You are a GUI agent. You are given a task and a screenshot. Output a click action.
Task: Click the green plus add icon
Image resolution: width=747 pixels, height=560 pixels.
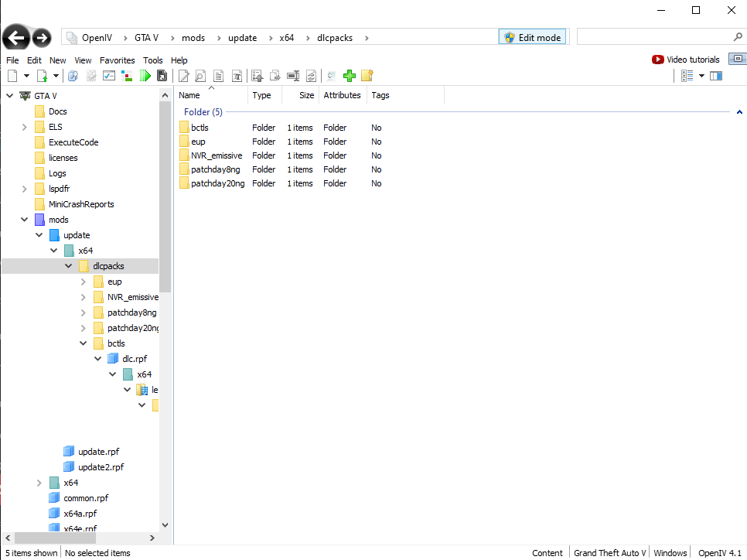click(x=350, y=75)
